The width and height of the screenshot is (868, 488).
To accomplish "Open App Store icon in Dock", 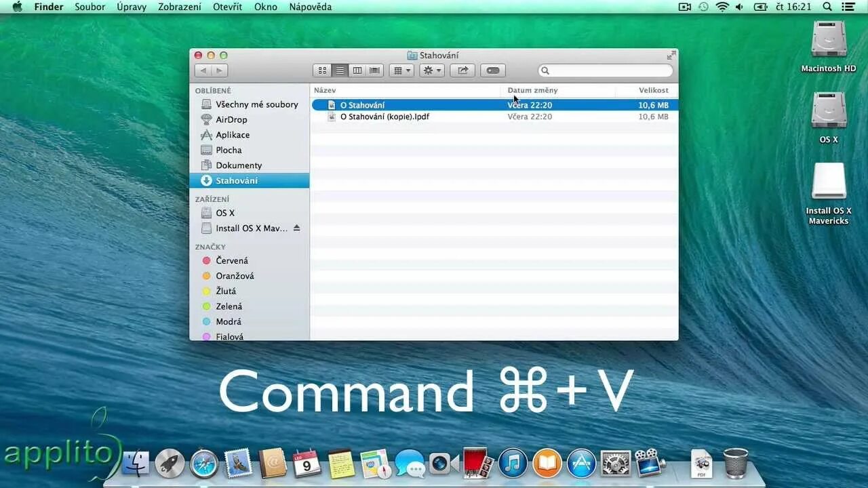I will [581, 464].
